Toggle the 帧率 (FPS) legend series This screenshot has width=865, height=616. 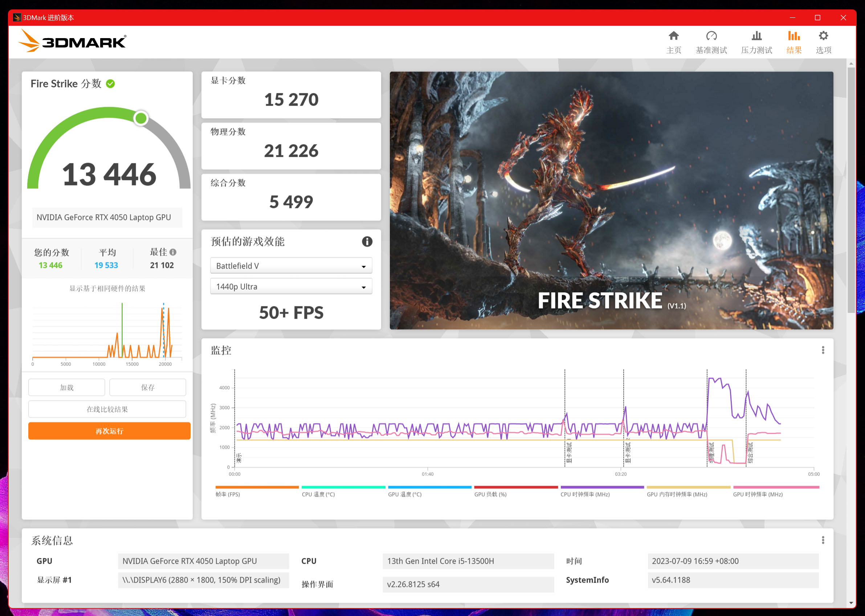coord(228,494)
